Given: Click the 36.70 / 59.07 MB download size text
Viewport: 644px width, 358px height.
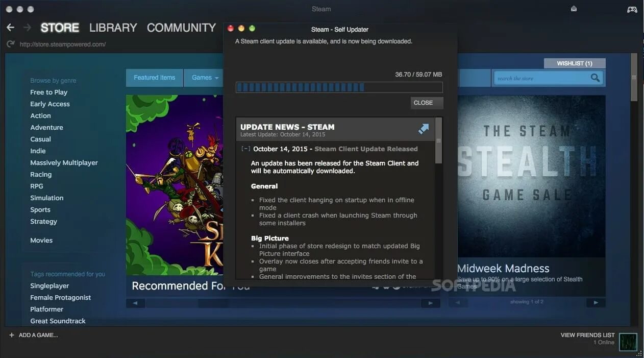Looking at the screenshot, I should coord(418,75).
